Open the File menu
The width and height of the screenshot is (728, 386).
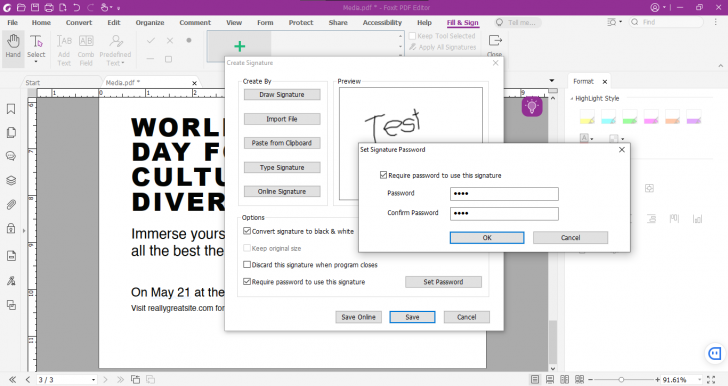(13, 22)
